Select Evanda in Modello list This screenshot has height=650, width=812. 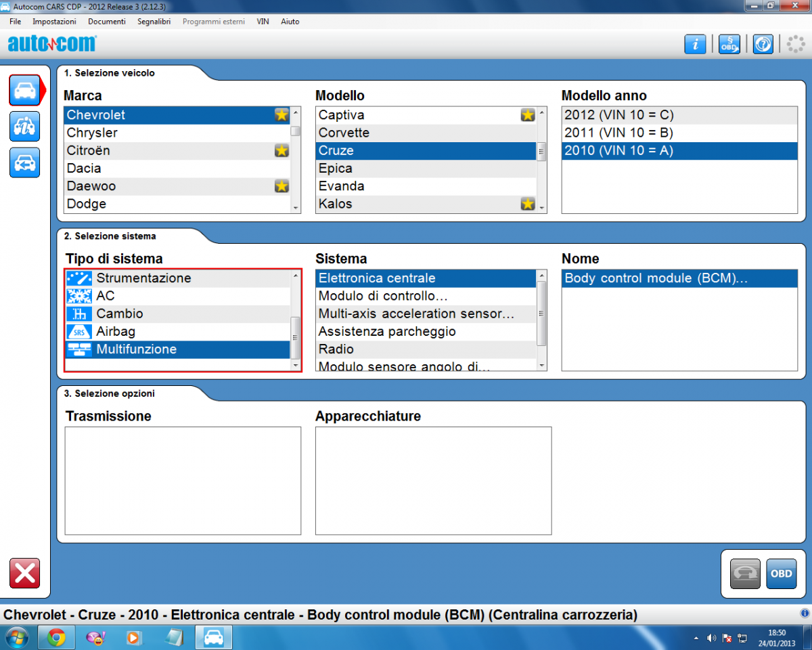426,186
